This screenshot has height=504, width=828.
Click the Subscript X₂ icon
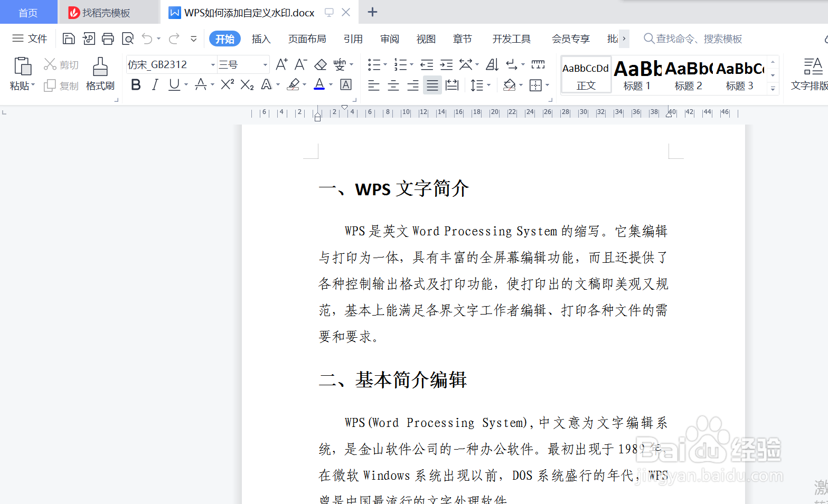pyautogui.click(x=247, y=84)
